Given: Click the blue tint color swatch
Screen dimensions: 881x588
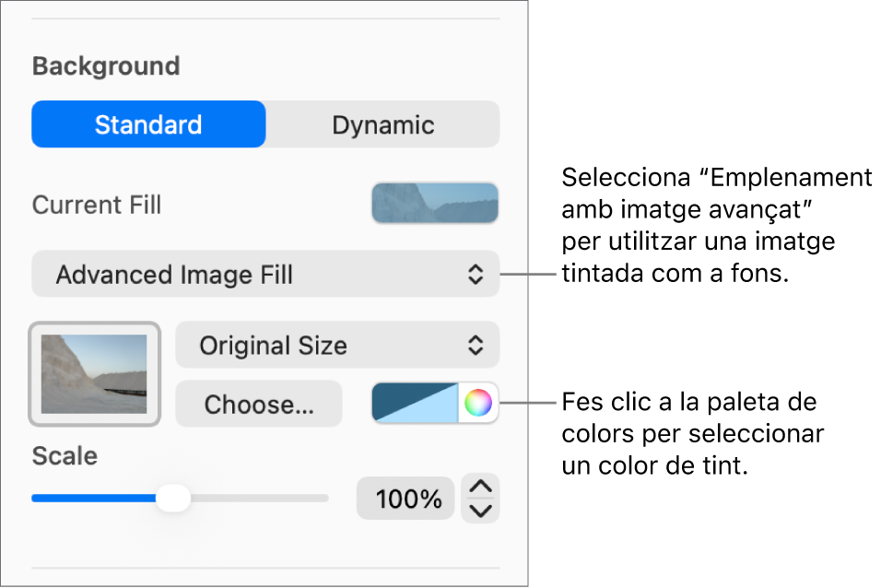Looking at the screenshot, I should tap(415, 404).
